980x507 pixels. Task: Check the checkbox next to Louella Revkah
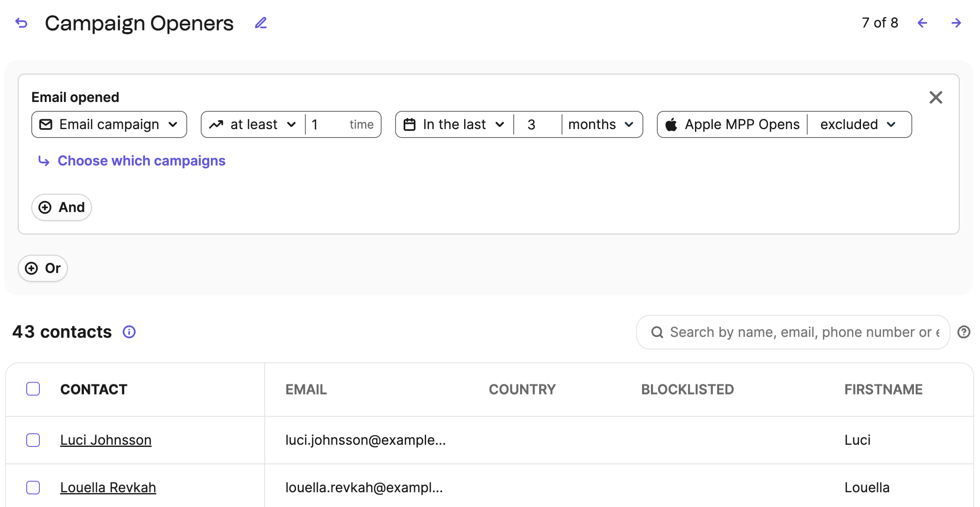tap(33, 487)
